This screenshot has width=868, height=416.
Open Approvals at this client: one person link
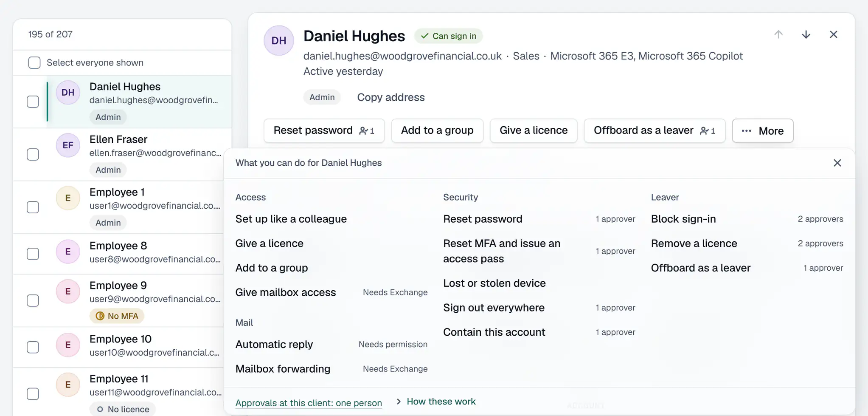pos(309,403)
